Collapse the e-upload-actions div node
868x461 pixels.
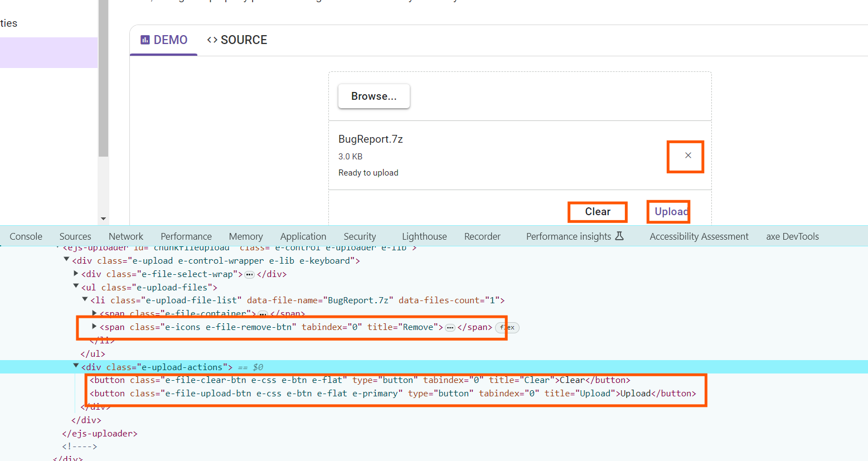point(76,366)
